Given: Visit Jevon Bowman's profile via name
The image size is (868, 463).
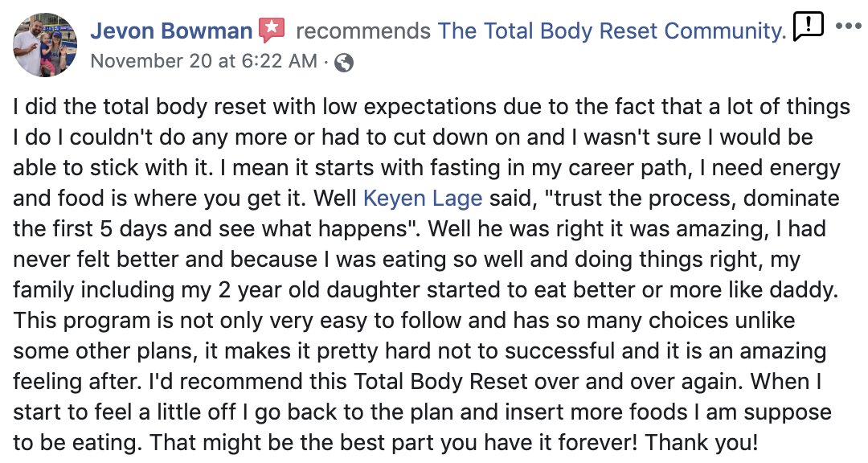Looking at the screenshot, I should click(171, 31).
